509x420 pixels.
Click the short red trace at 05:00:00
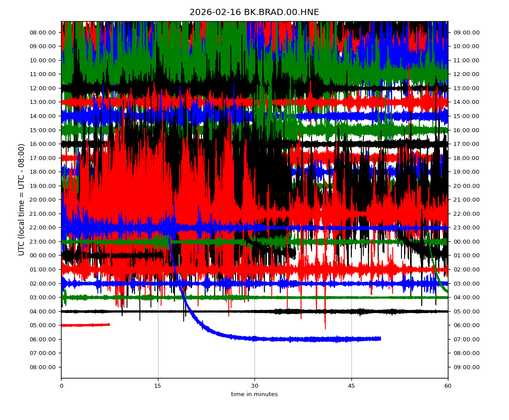(85, 325)
